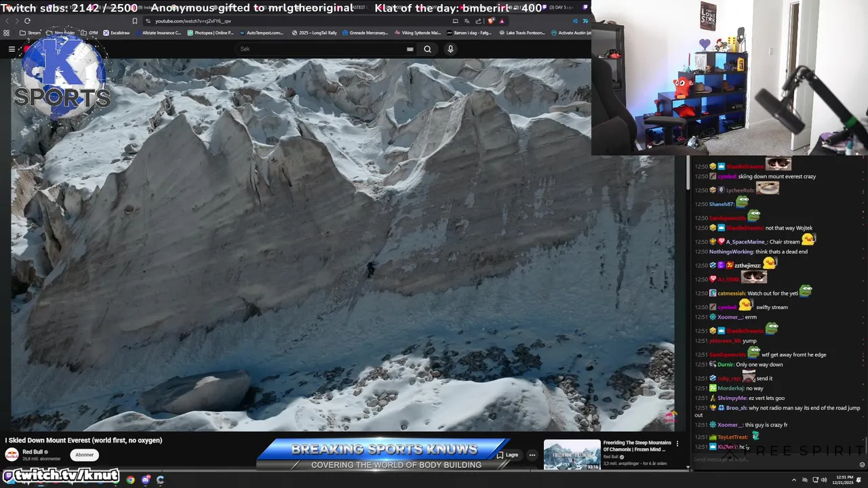Open the on-screen keyboard icon in the search box
The height and width of the screenshot is (488, 868).
pos(410,49)
